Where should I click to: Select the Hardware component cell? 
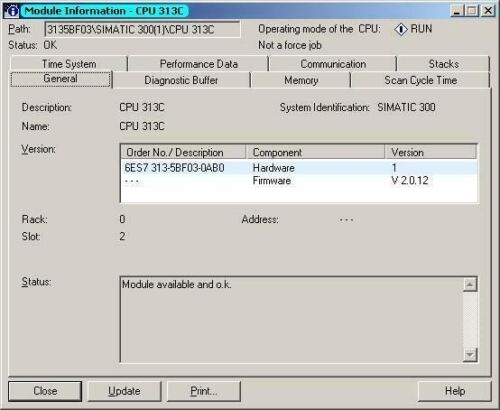[274, 168]
